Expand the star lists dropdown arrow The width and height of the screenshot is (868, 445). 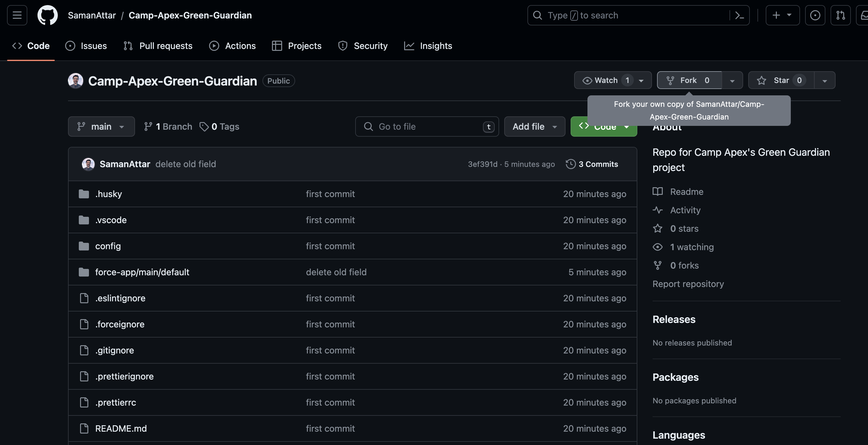tap(824, 80)
